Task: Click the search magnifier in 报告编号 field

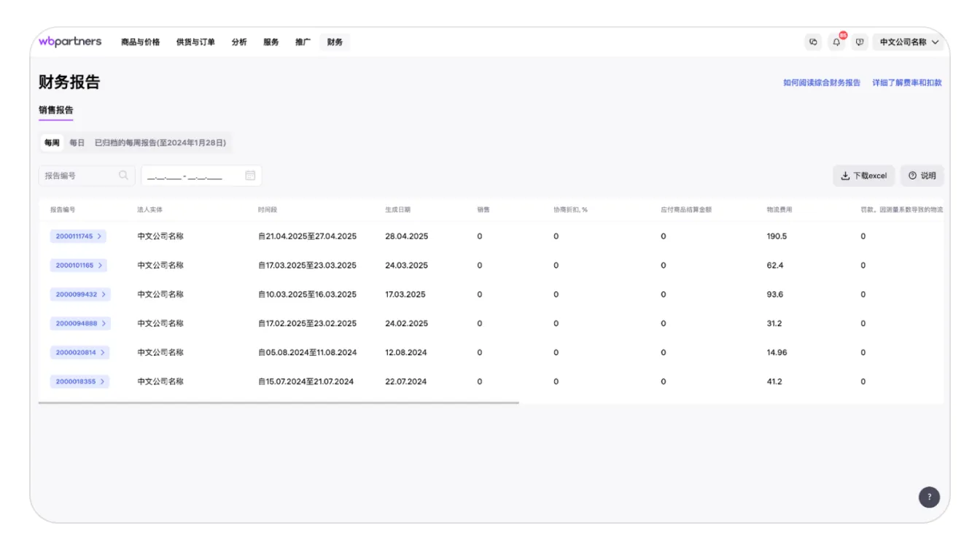Action: [123, 175]
